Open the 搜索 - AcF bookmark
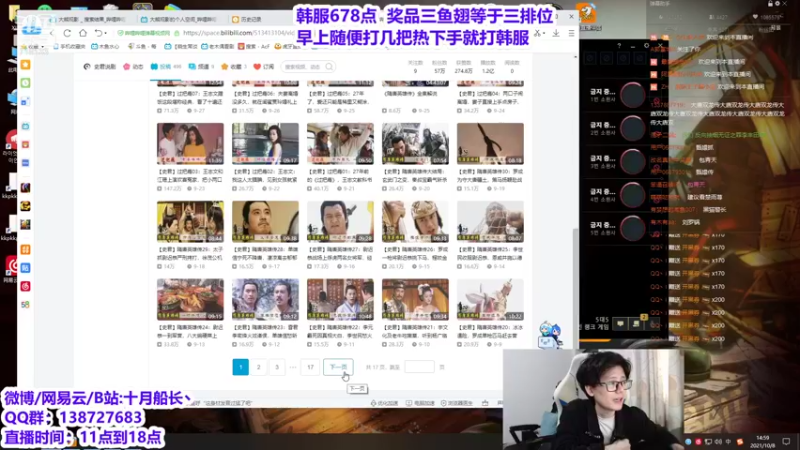 point(254,46)
